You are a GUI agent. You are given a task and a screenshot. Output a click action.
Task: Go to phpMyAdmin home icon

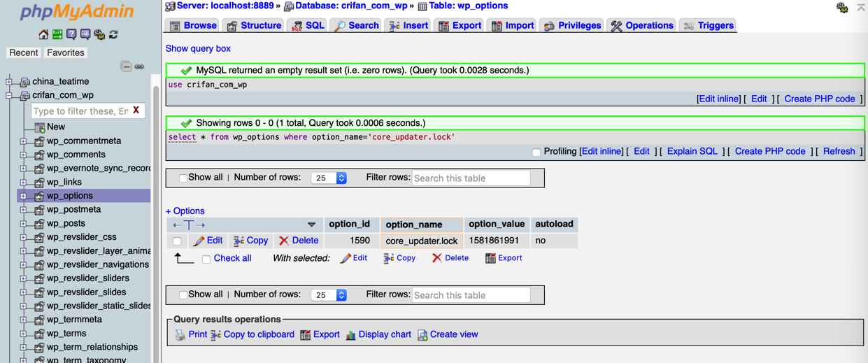43,34
